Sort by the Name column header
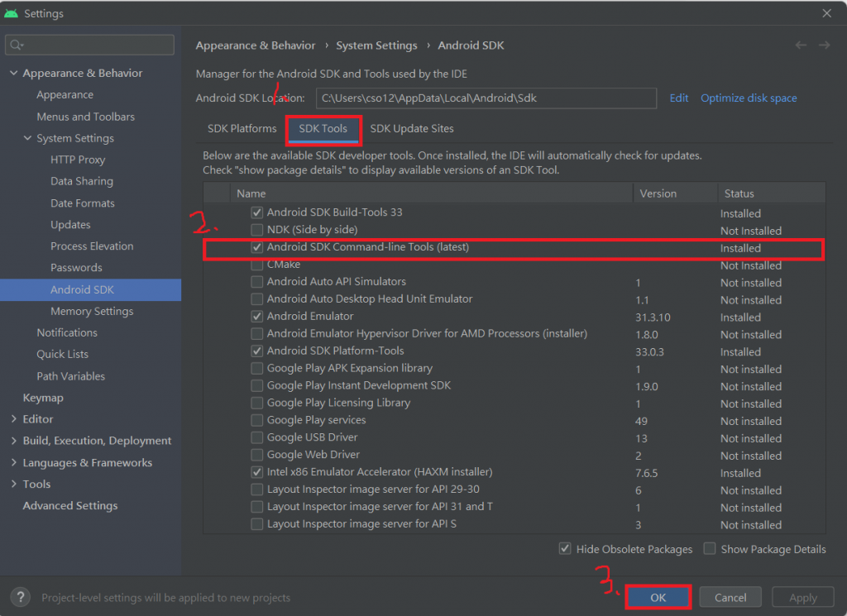Viewport: 847px width, 616px height. click(x=432, y=193)
